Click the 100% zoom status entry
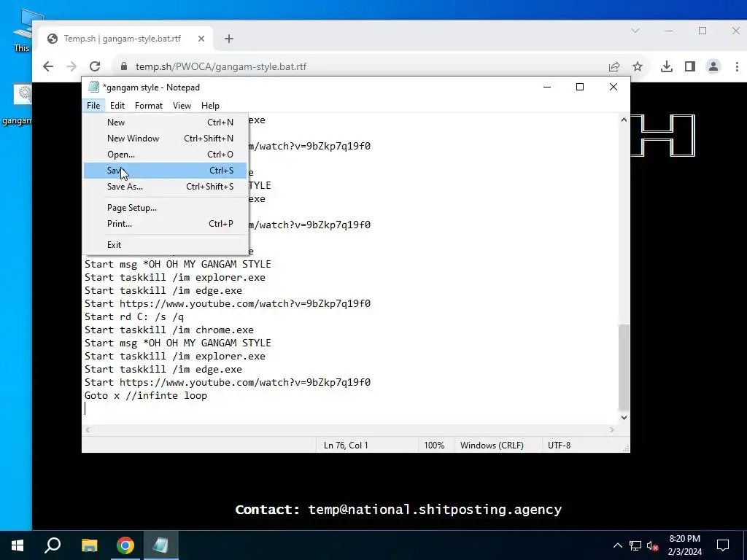The image size is (747, 560). click(x=434, y=446)
